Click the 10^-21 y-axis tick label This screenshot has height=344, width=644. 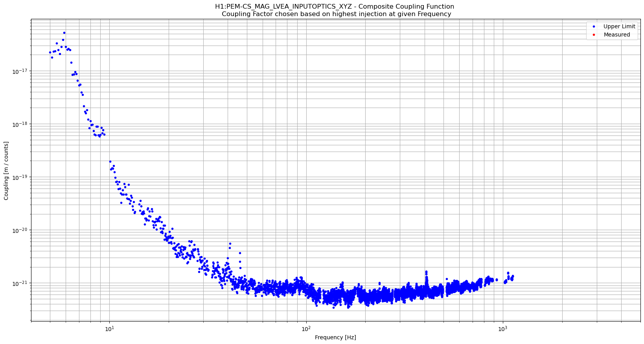click(20, 284)
